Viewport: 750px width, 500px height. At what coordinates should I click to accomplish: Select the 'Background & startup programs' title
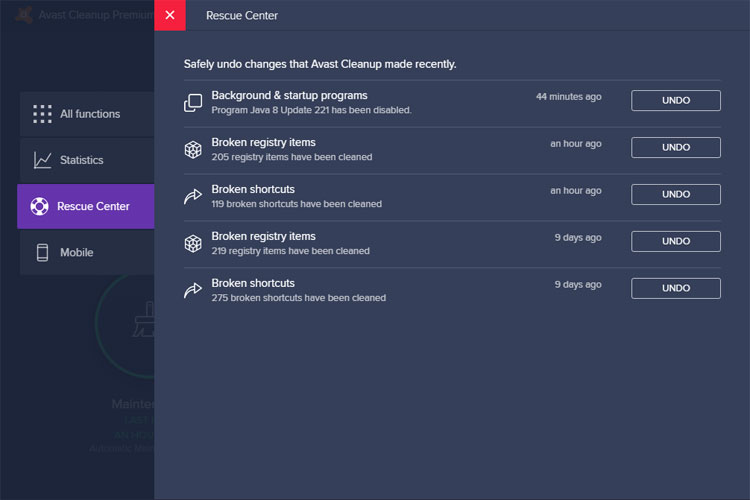[289, 95]
